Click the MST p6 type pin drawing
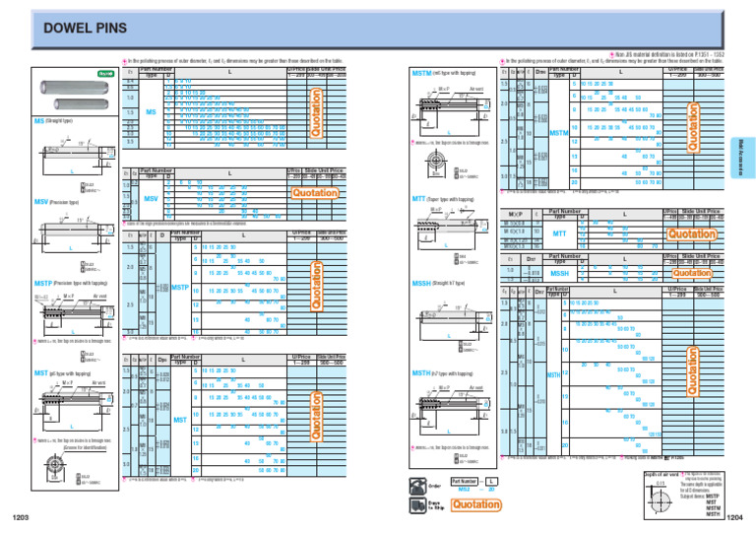 pyautogui.click(x=74, y=404)
